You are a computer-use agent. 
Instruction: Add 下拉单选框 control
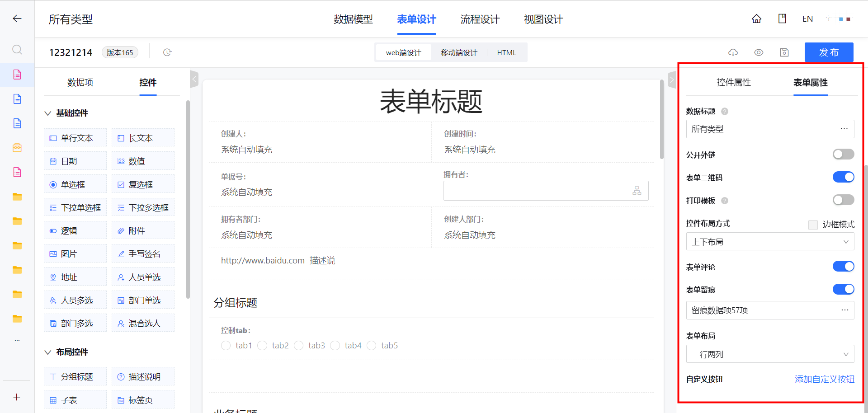pos(75,207)
